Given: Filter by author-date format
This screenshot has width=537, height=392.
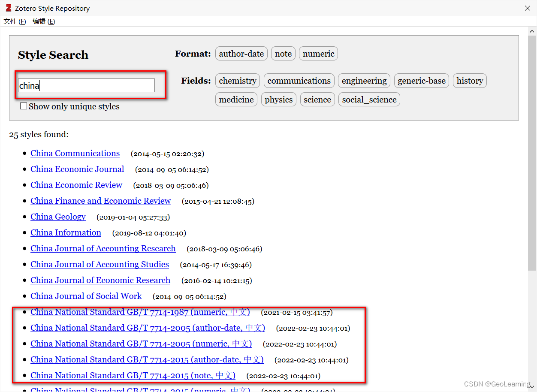Looking at the screenshot, I should click(x=241, y=54).
